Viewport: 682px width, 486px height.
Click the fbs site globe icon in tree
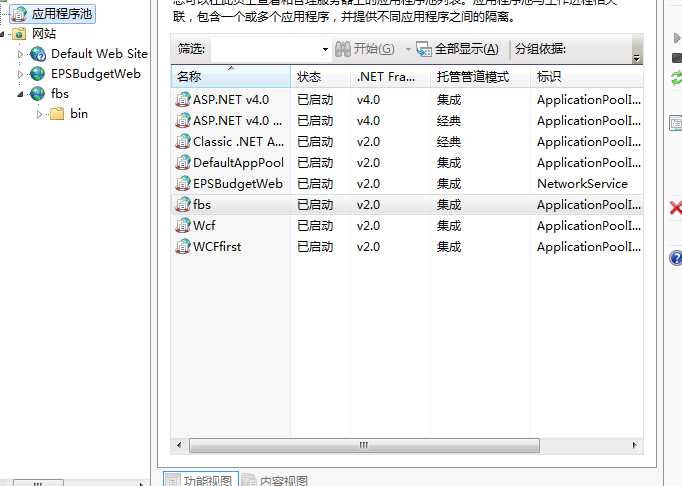click(38, 94)
